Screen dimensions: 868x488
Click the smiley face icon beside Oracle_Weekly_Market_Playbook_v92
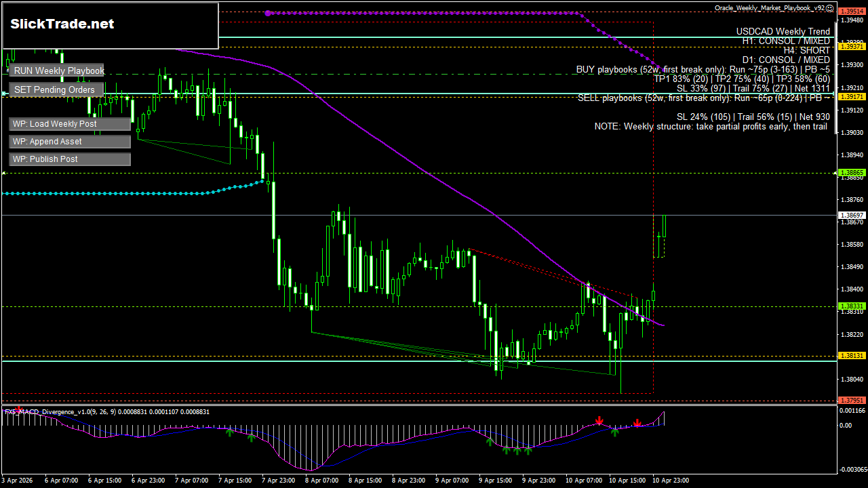(x=830, y=7)
